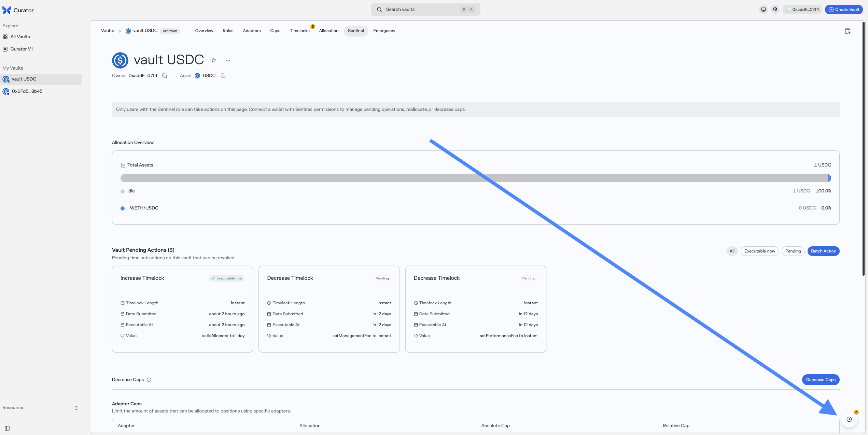Copy the owner address
868x435 pixels.
(x=165, y=76)
